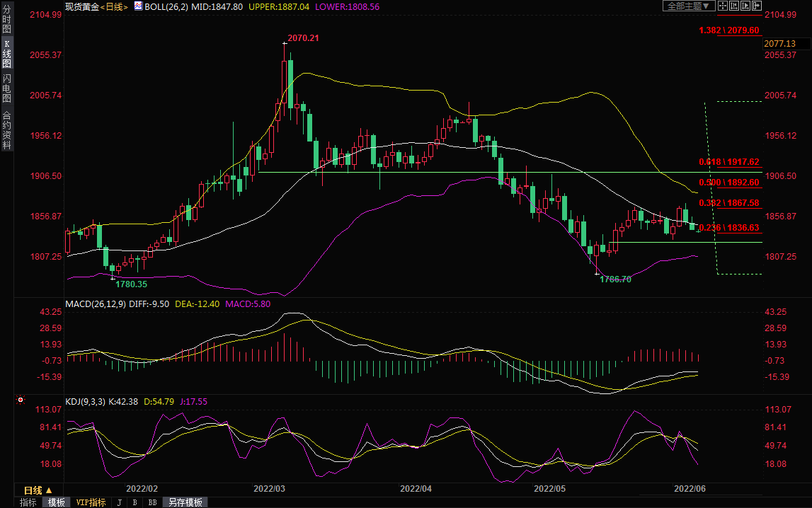Select the K线图 side tab

(x=6, y=54)
